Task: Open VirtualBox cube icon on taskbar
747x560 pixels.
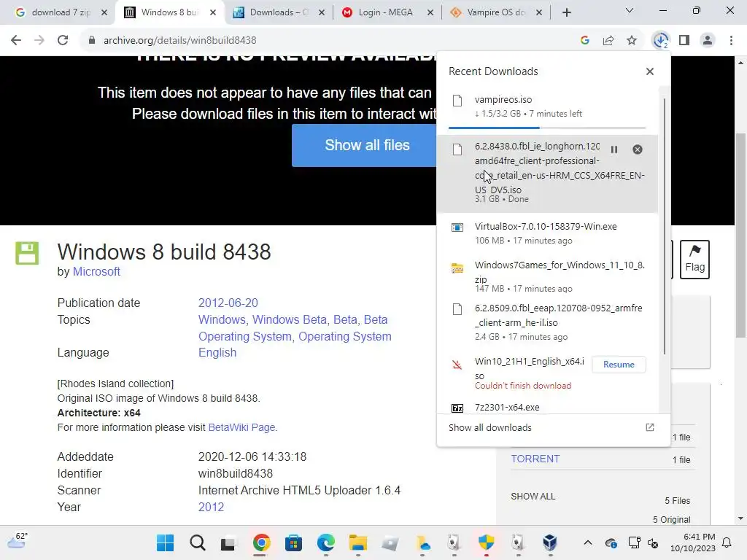Action: click(550, 542)
